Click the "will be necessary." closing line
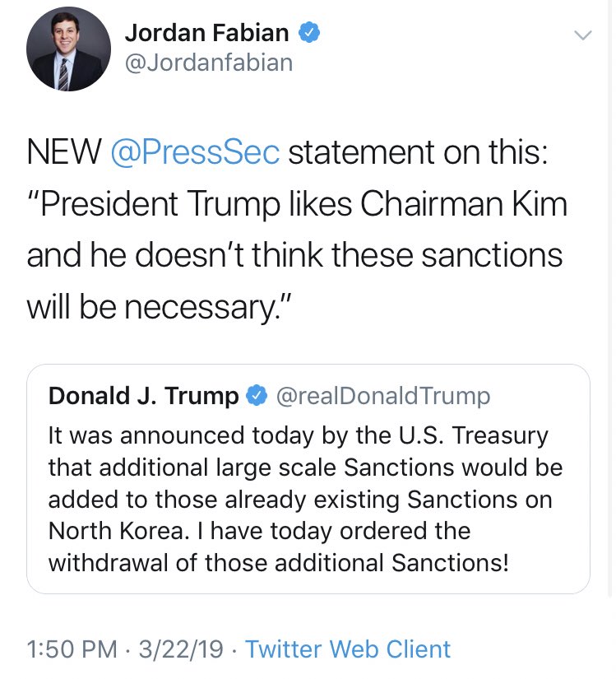 point(160,307)
